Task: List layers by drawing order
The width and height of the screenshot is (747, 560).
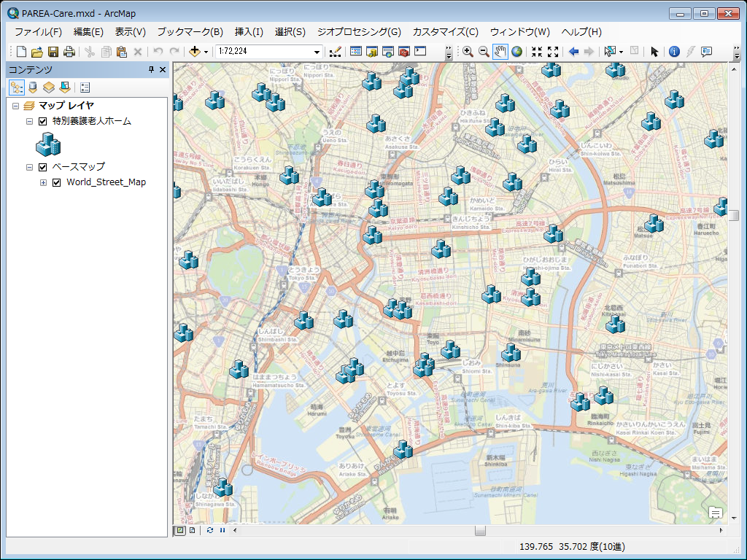Action: pos(17,87)
